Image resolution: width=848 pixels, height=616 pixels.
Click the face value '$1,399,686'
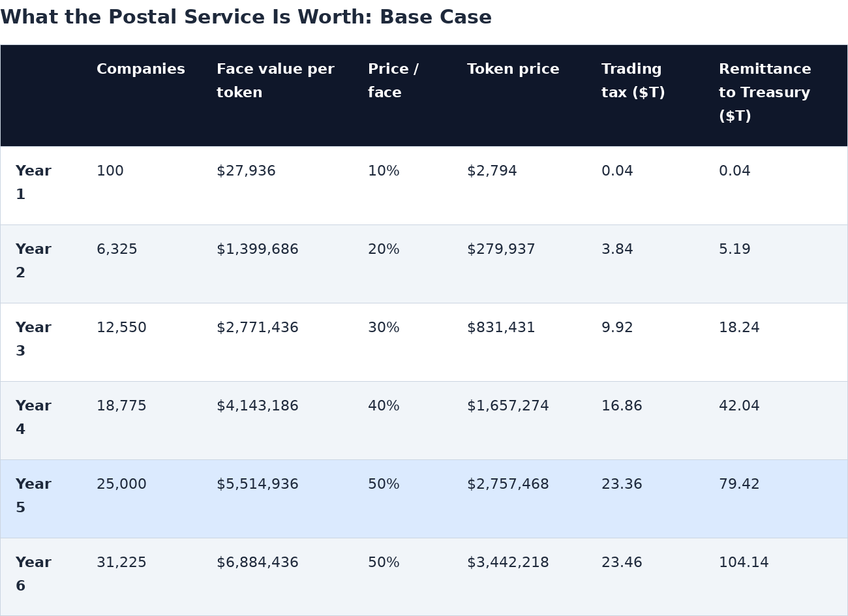pos(258,250)
